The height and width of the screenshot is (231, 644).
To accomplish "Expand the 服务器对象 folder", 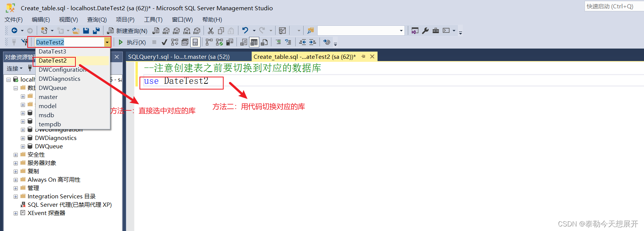I will click(16, 163).
